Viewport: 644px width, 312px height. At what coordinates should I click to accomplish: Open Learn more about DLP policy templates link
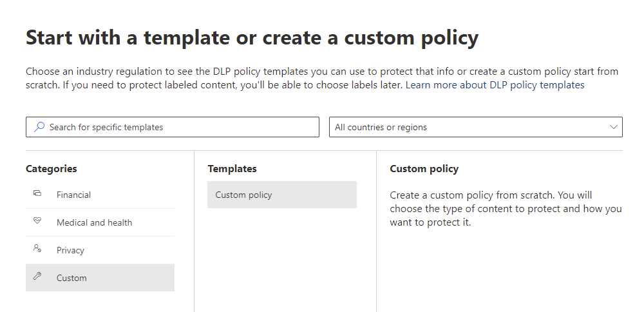[495, 85]
